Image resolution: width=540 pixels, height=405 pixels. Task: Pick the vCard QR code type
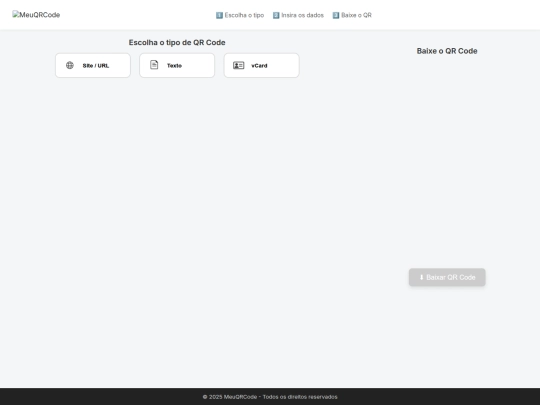pyautogui.click(x=261, y=65)
